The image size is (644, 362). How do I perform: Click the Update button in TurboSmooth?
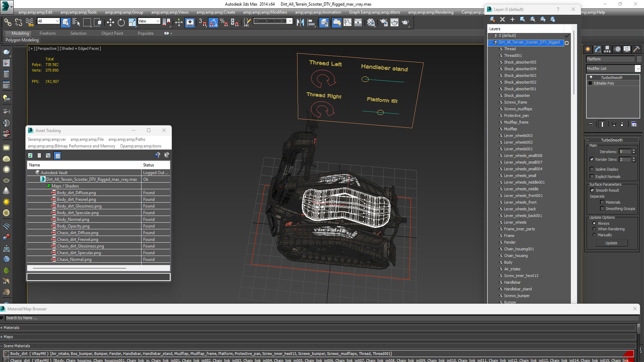coord(611,243)
